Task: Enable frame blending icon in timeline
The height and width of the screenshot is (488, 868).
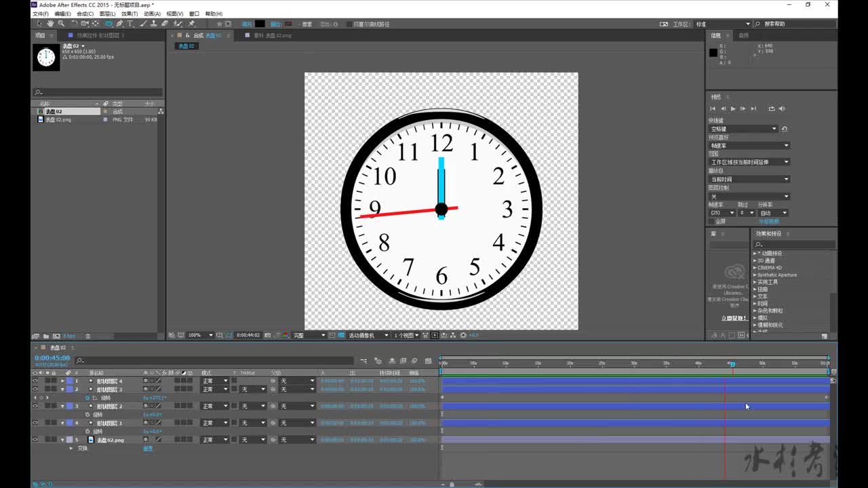Action: click(x=403, y=361)
